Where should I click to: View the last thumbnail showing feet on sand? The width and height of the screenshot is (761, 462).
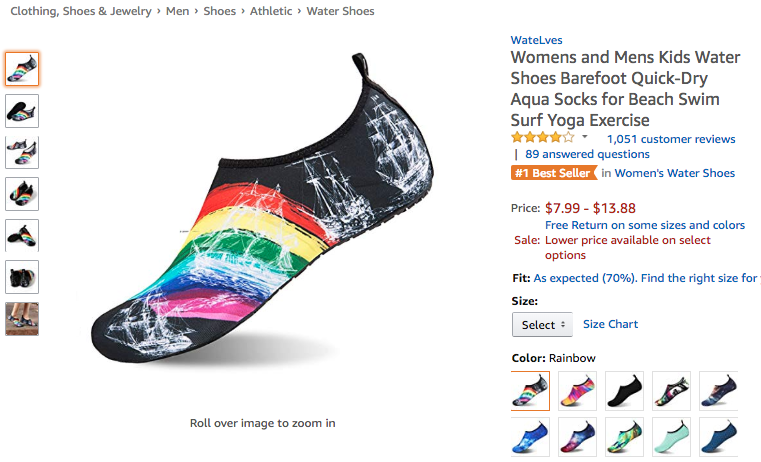[x=22, y=319]
